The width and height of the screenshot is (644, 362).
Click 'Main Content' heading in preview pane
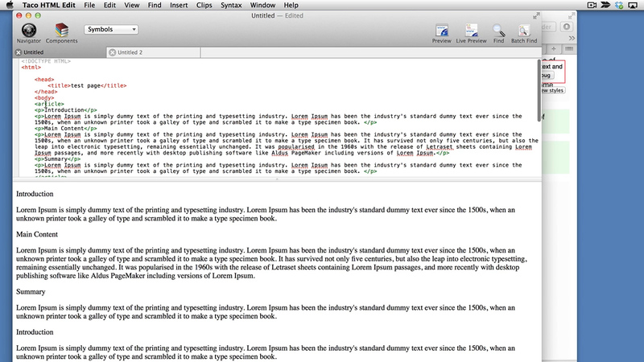(37, 234)
